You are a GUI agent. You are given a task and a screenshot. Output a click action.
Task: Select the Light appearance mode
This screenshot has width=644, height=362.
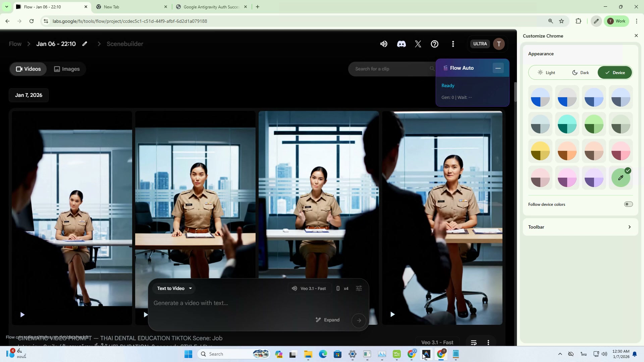546,72
